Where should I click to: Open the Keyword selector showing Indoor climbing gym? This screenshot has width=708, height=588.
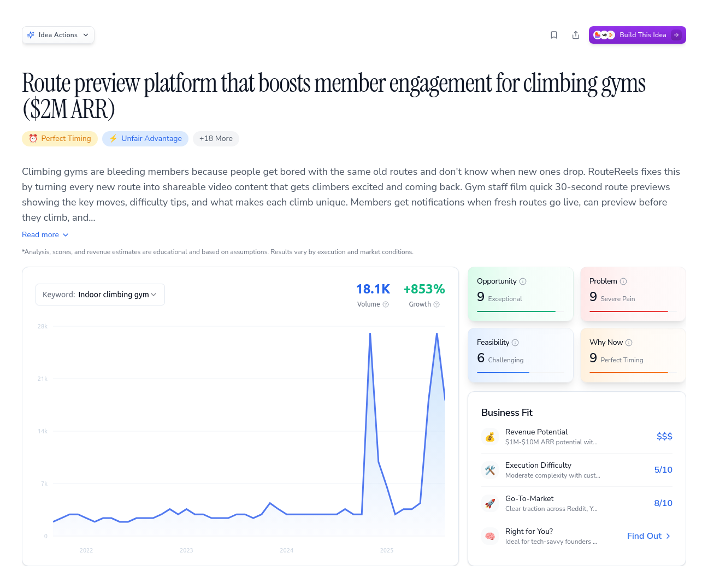coord(100,294)
